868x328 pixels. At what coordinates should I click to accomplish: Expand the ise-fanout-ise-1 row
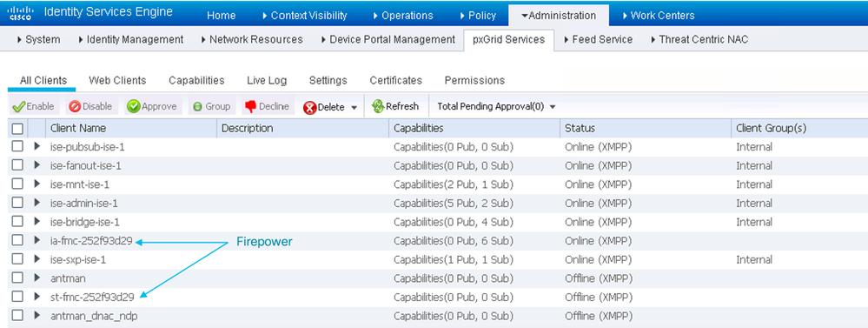(37, 165)
